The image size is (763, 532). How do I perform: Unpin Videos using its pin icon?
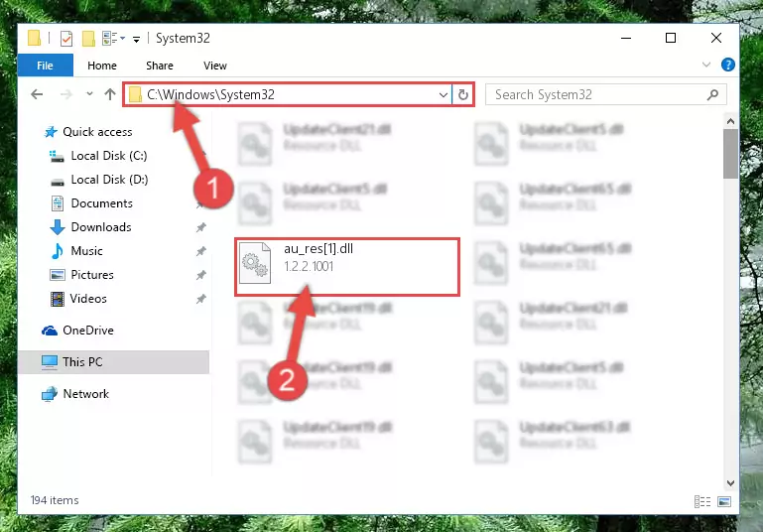point(201,299)
